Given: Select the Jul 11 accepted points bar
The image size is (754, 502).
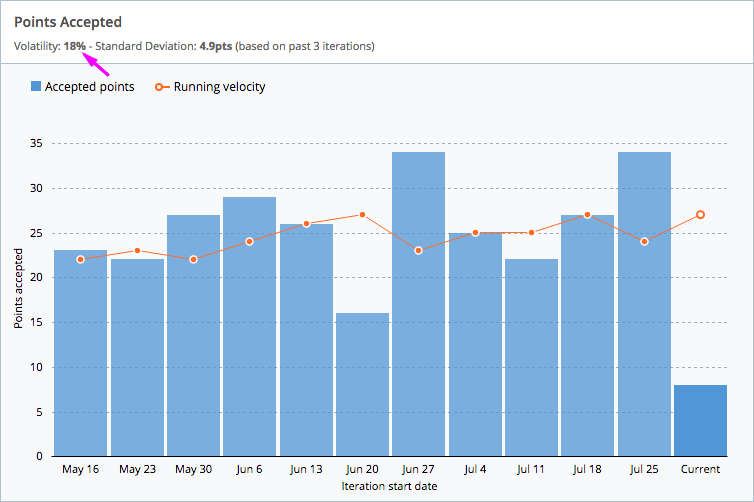Looking at the screenshot, I should (x=531, y=358).
